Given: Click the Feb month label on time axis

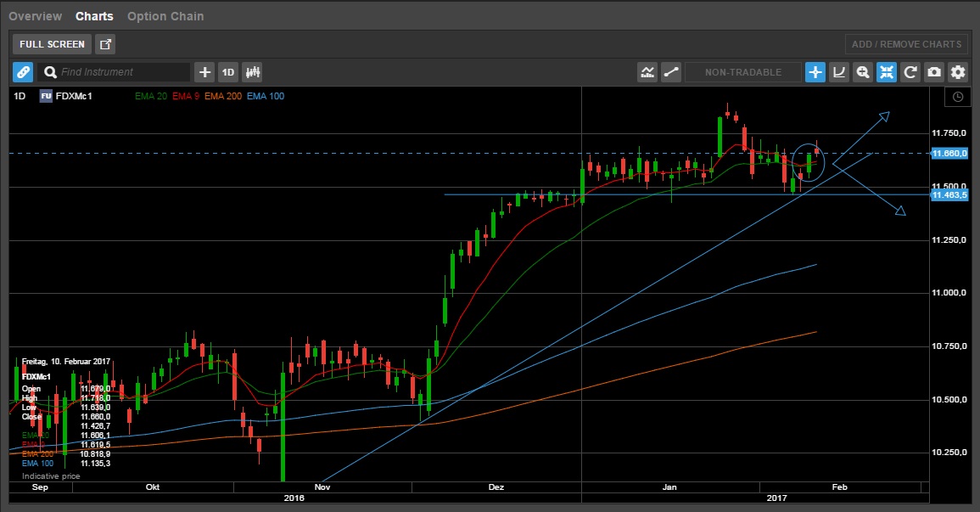Looking at the screenshot, I should tap(839, 487).
